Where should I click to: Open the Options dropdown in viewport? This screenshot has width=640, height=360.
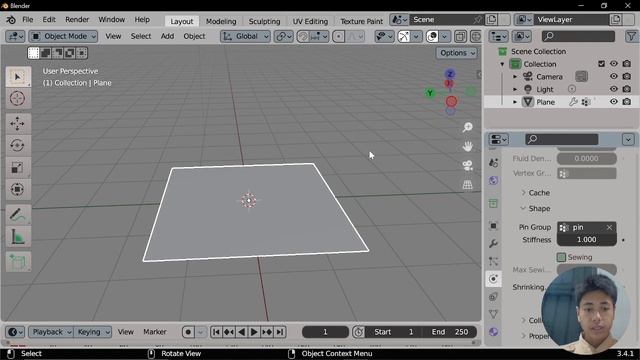(457, 53)
